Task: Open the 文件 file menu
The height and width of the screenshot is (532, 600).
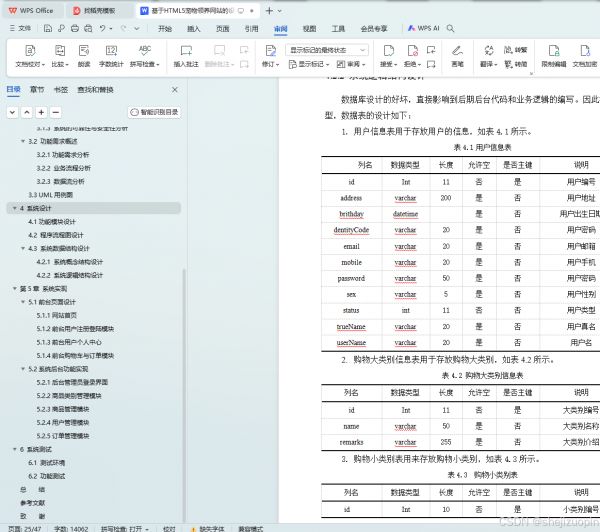Action: (x=20, y=28)
